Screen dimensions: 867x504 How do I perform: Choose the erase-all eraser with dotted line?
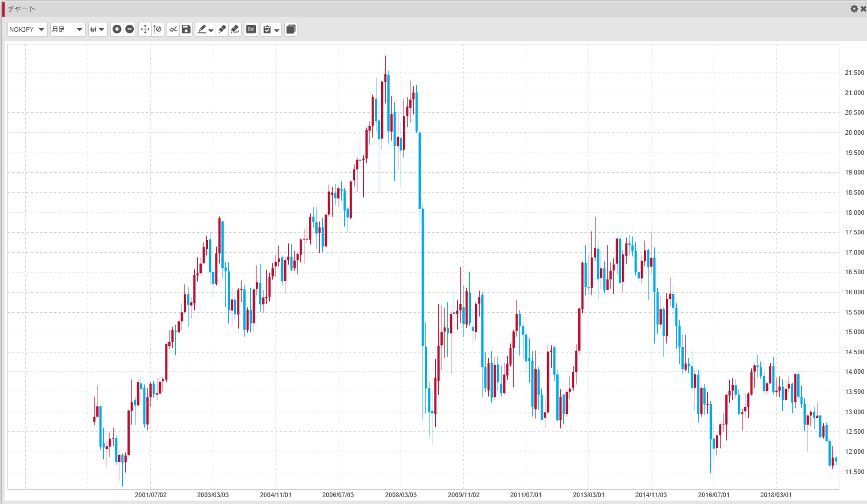pyautogui.click(x=235, y=29)
